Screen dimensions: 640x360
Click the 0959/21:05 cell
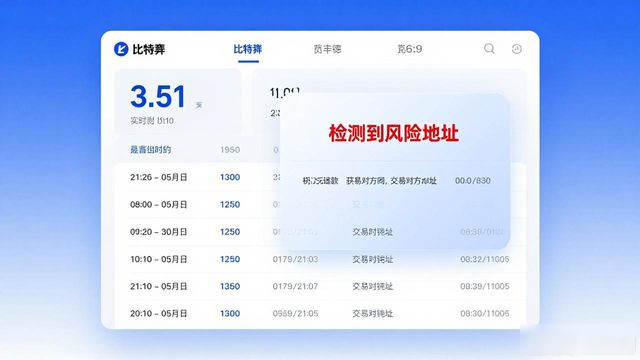296,313
